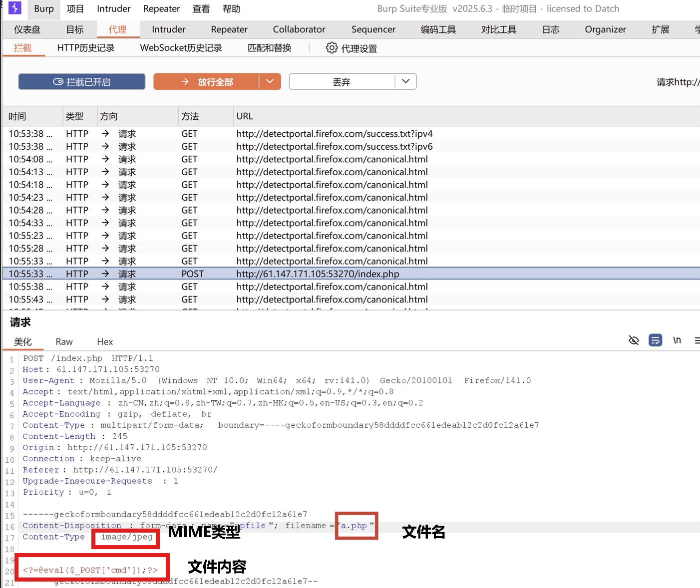
Task: Open the Burp menu
Action: (44, 8)
